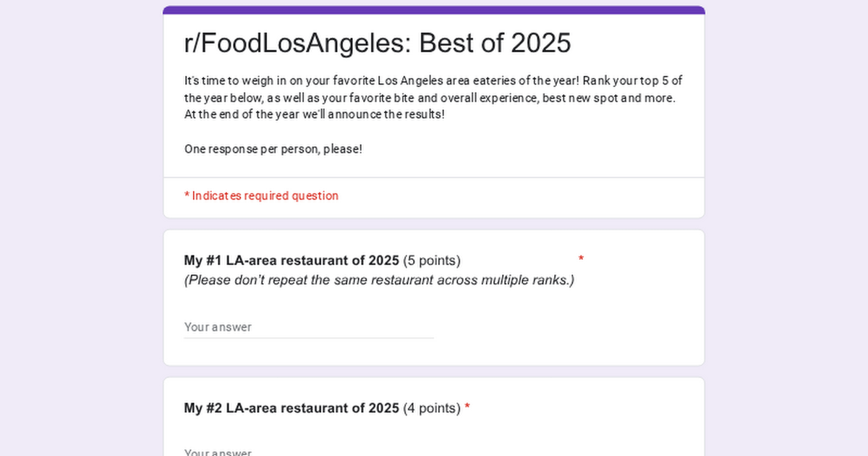The height and width of the screenshot is (456, 868).
Task: Click the divider line above the required notice
Action: [434, 177]
